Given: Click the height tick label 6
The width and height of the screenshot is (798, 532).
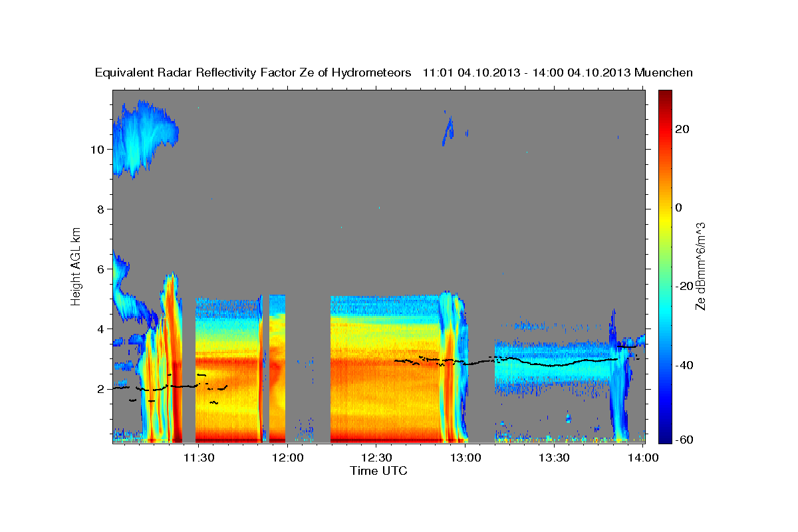Looking at the screenshot, I should (x=101, y=269).
